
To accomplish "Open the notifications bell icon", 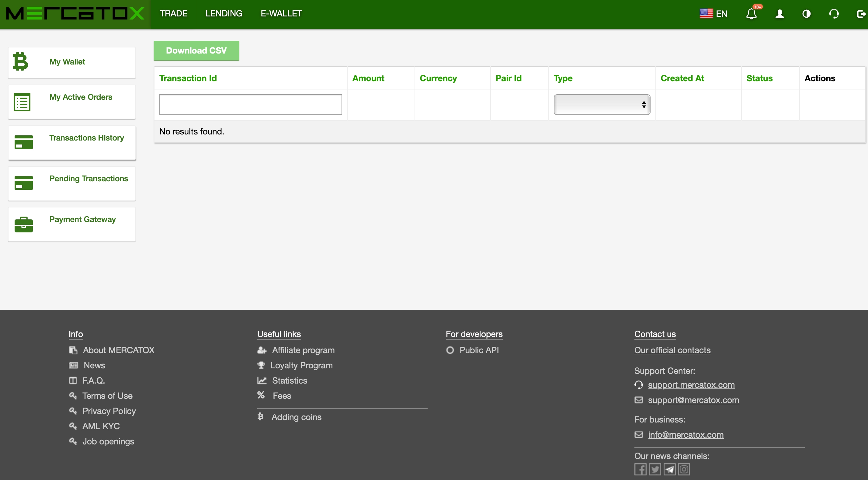I will (x=752, y=14).
